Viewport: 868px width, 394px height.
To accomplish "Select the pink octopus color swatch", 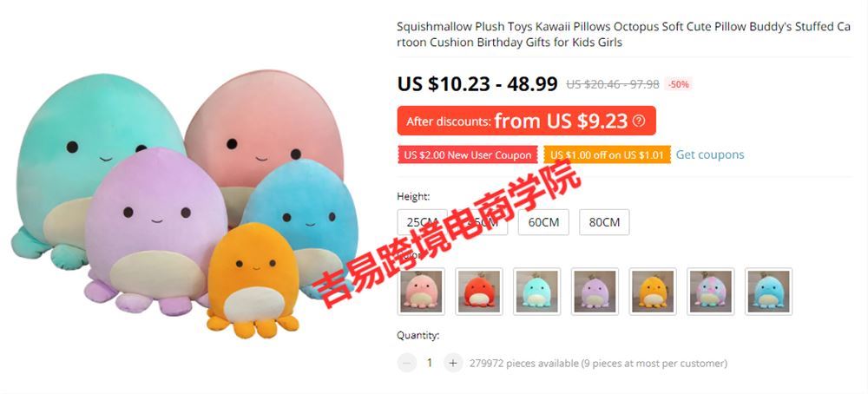I will pos(421,292).
